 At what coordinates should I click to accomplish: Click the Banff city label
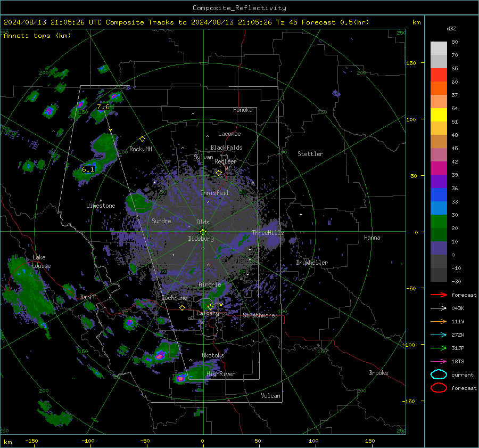click(88, 297)
